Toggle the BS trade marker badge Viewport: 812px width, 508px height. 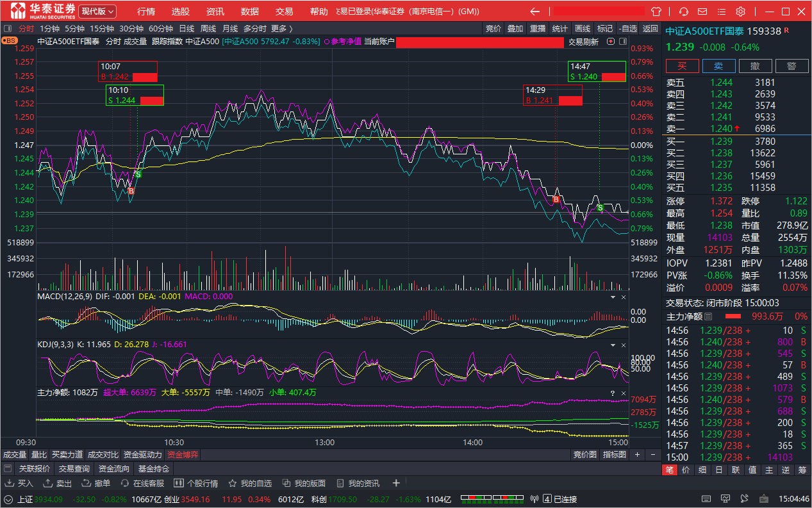(10, 40)
